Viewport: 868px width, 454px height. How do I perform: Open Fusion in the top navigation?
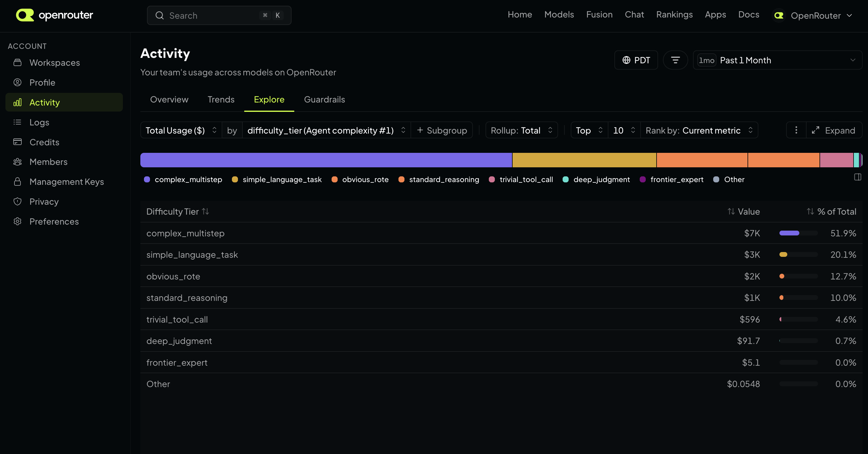599,14
